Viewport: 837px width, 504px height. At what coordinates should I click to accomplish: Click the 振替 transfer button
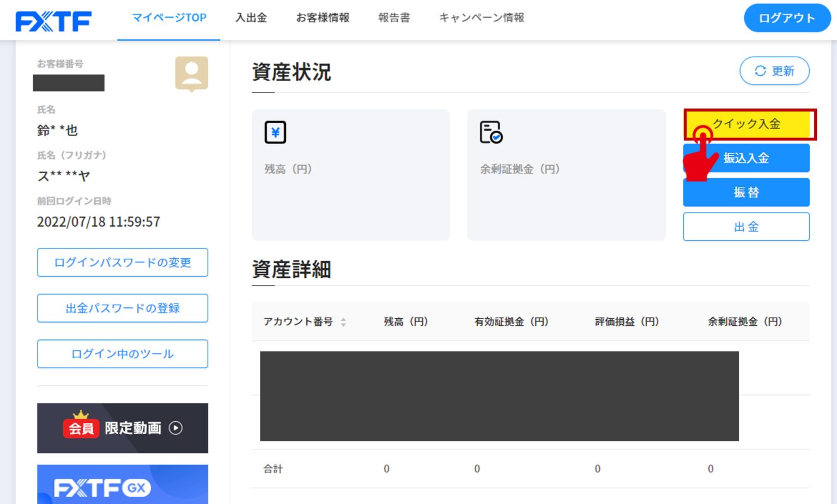746,192
